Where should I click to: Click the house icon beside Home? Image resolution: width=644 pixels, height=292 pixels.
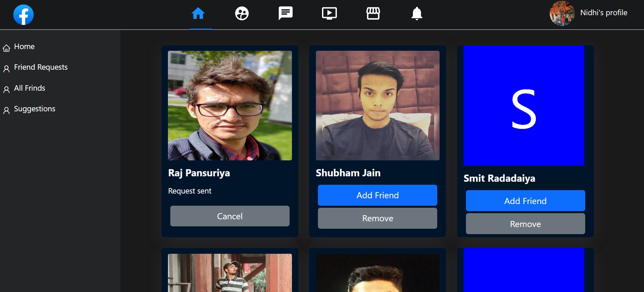[x=6, y=48]
